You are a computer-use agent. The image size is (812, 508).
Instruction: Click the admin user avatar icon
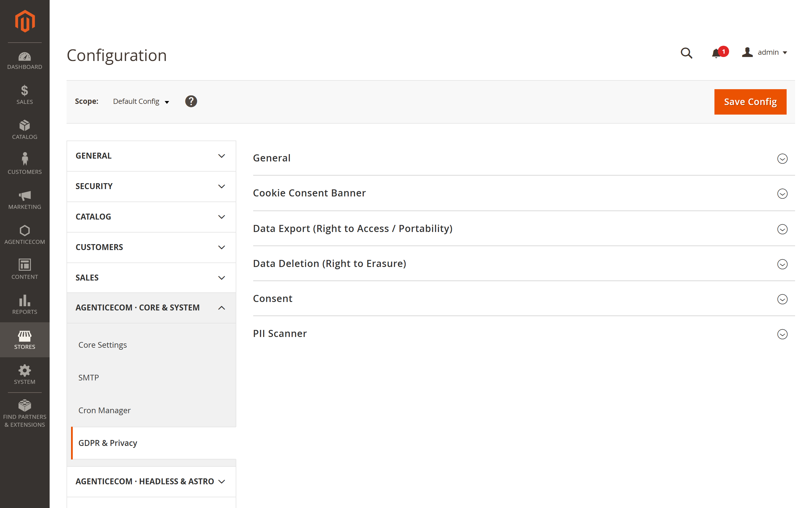747,52
